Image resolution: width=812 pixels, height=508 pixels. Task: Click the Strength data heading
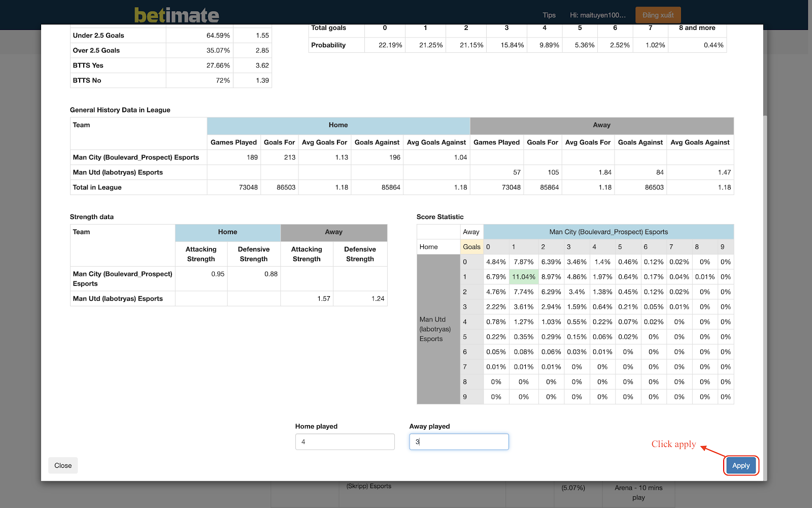[x=92, y=217]
